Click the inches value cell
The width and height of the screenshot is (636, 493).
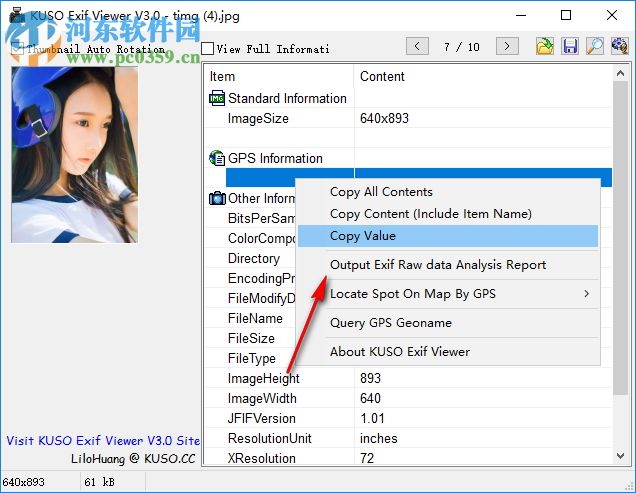pos(378,438)
